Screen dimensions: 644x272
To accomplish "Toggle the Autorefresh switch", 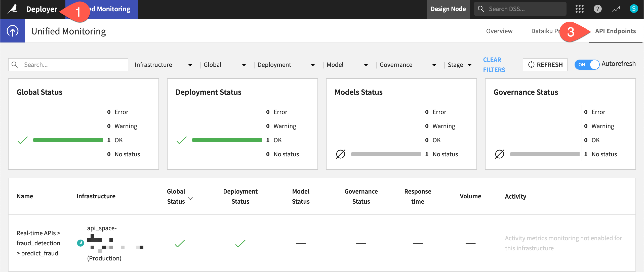I will point(587,65).
